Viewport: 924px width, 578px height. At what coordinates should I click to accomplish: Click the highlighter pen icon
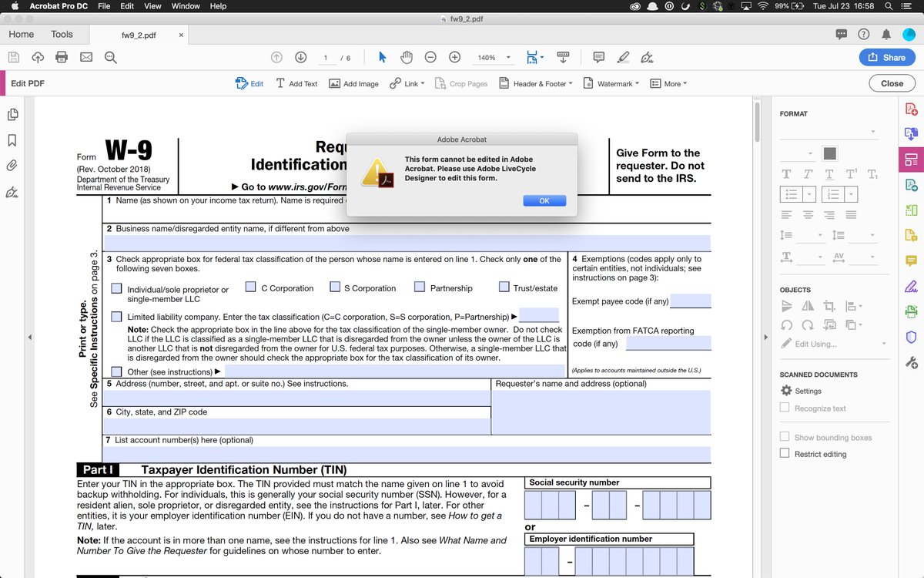click(x=624, y=57)
